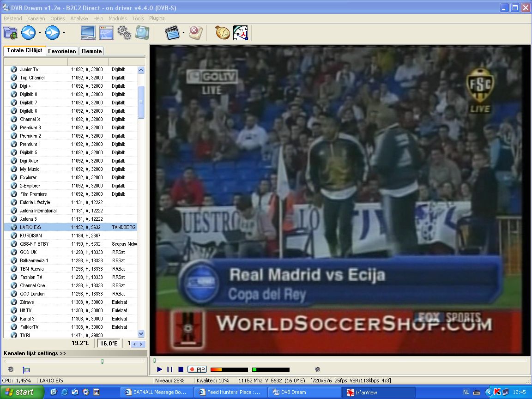Select the Totale CHlijst tab

click(x=24, y=50)
